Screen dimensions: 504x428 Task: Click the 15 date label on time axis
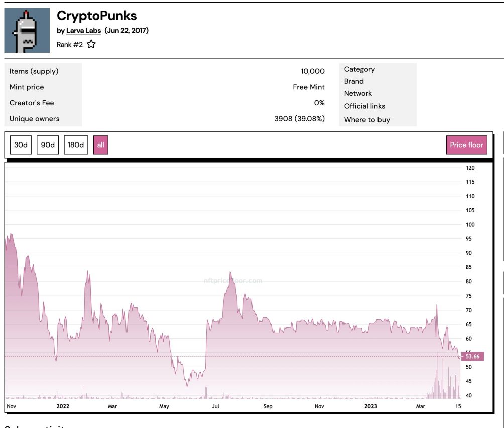458,406
